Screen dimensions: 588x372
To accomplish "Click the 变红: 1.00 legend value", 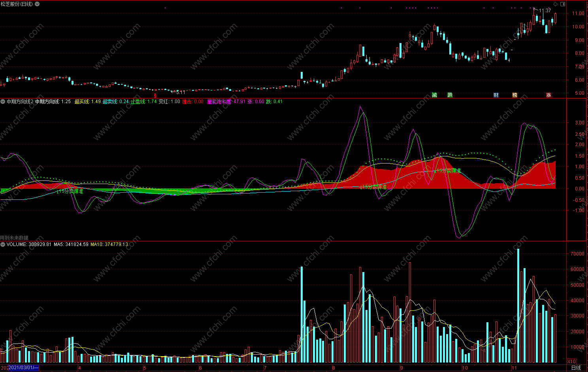I will [169, 101].
